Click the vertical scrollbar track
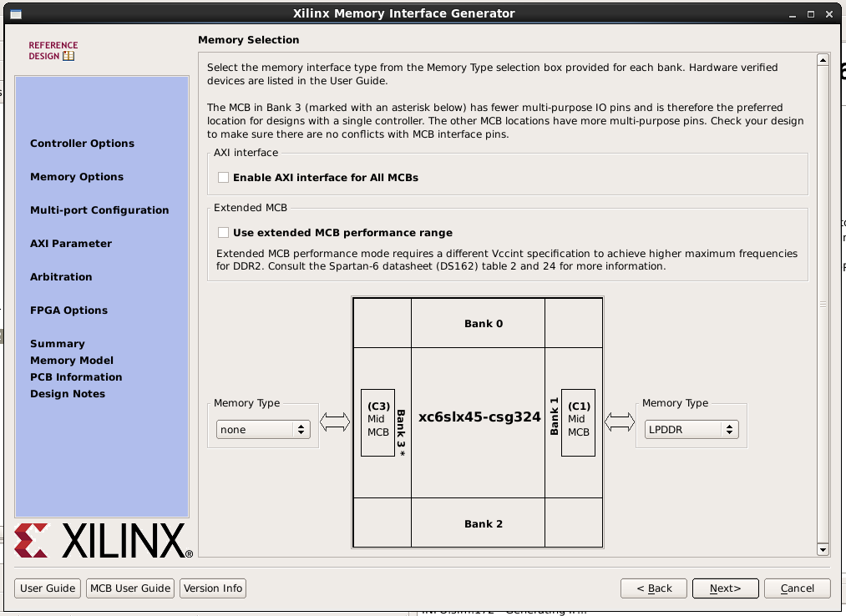 823,305
